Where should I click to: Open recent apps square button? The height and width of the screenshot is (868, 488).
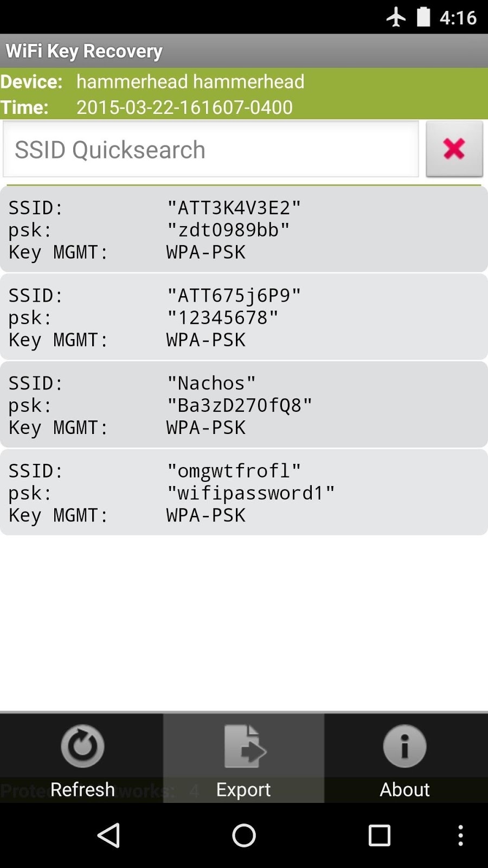(x=380, y=835)
